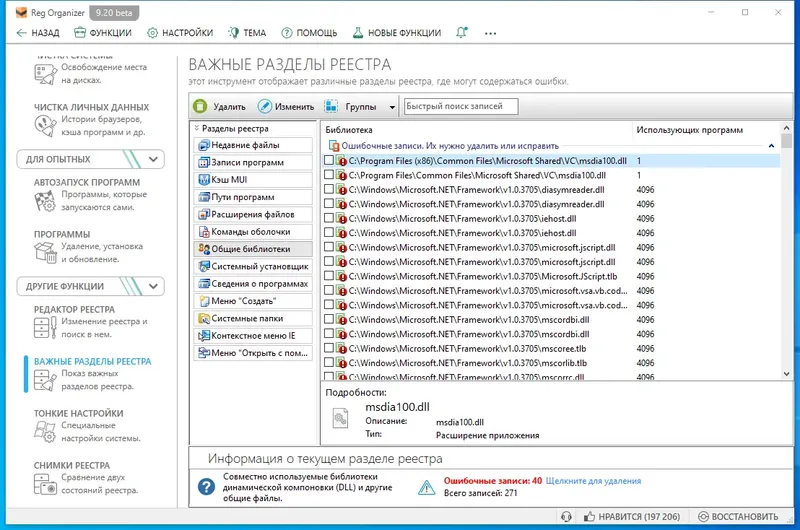Screen dimensions: 800x530
Task: Select the Меню "Открыть с пом..." section
Action: click(254, 353)
